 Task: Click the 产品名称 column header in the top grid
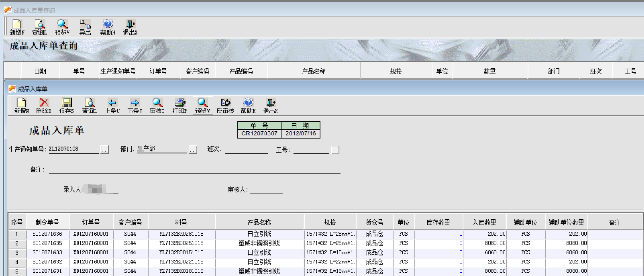pyautogui.click(x=314, y=71)
